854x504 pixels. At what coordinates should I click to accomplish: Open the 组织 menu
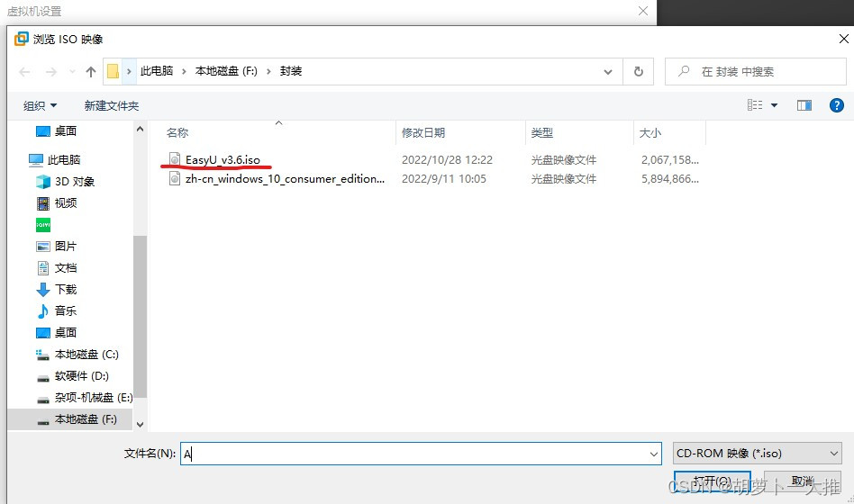40,105
